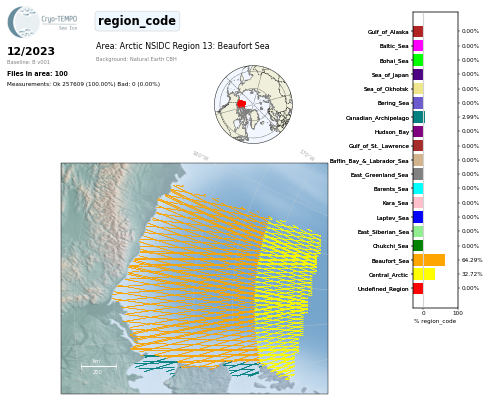
Task: Click the 200 km scale bar
Action: (x=99, y=367)
